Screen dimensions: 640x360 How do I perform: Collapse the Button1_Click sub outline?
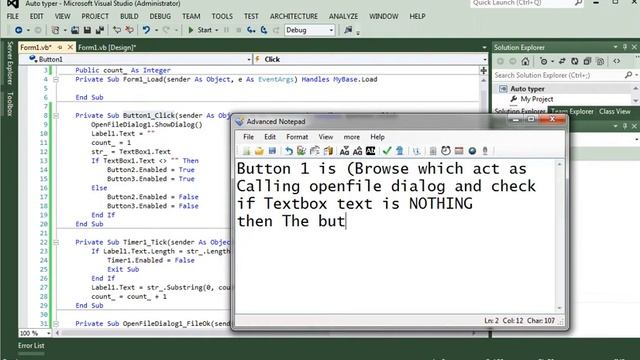[x=56, y=116]
